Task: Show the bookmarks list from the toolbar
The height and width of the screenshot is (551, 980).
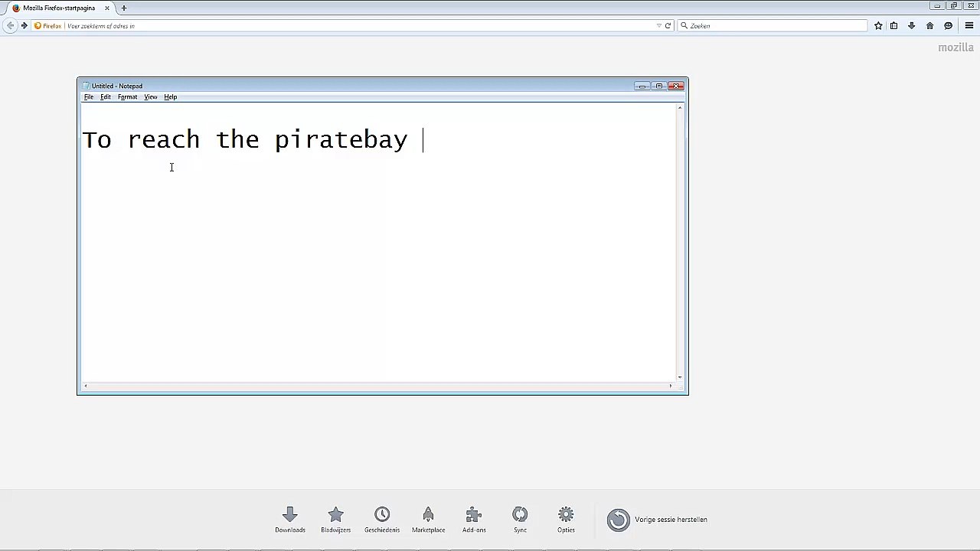Action: (893, 26)
